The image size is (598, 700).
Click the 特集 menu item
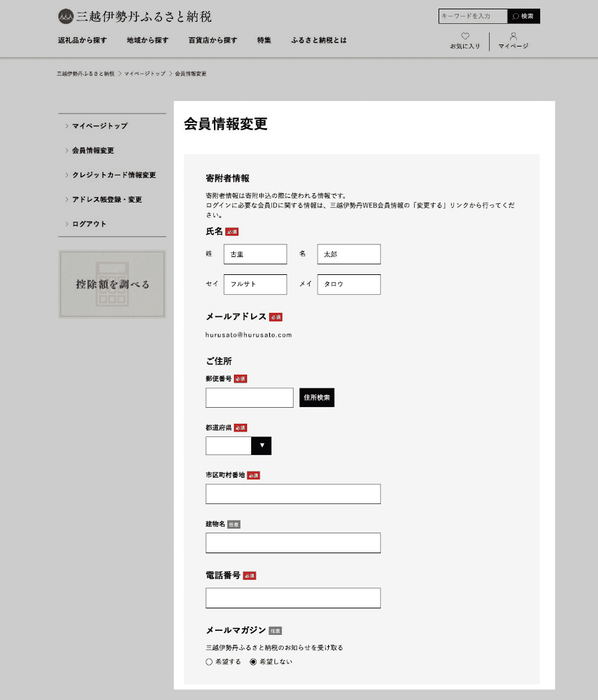click(x=264, y=40)
